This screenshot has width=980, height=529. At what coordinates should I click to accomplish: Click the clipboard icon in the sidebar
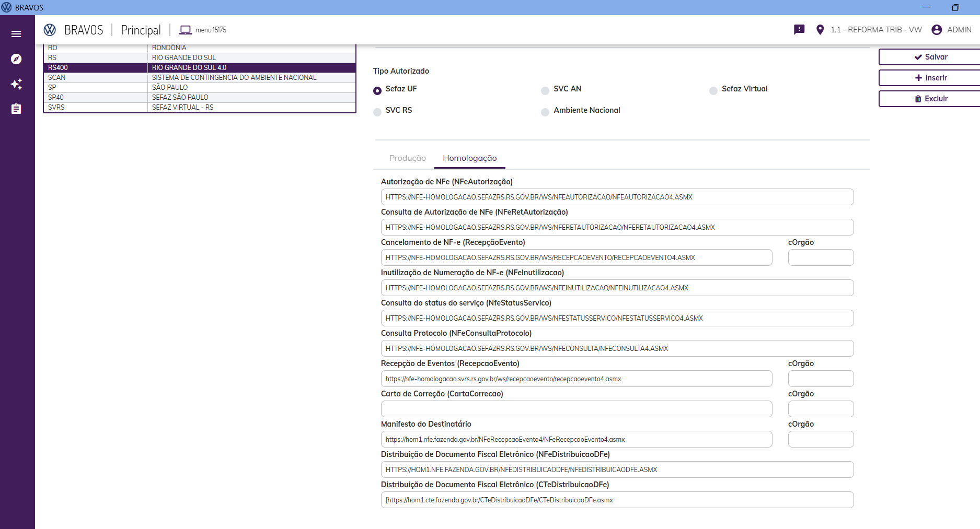(x=16, y=109)
